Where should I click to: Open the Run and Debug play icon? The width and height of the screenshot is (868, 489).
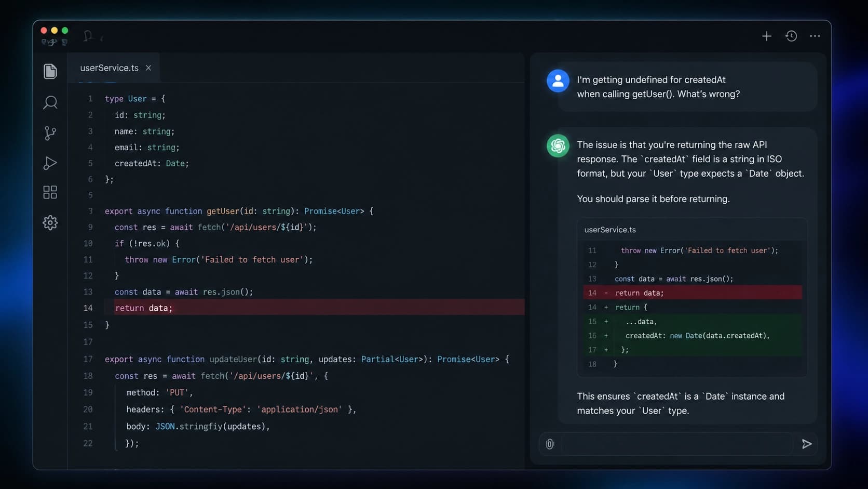[50, 163]
